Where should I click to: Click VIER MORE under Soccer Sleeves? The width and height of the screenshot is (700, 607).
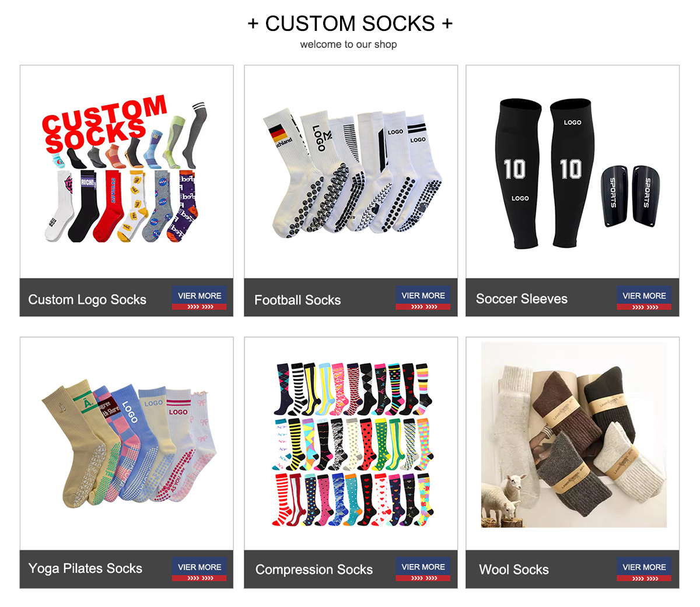[x=644, y=298]
